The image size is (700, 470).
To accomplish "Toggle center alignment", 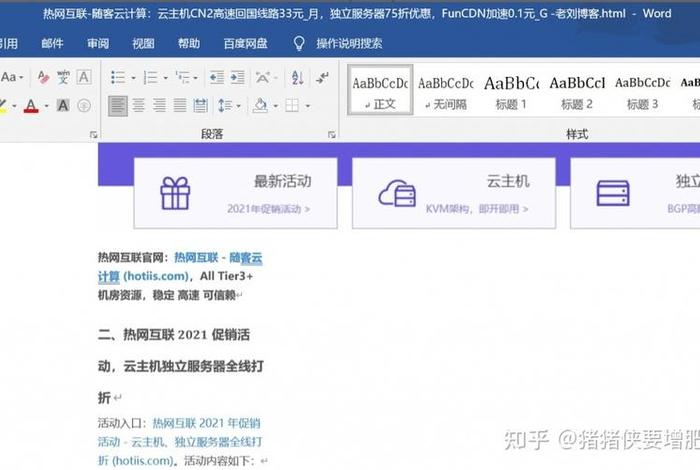I will coord(138,106).
